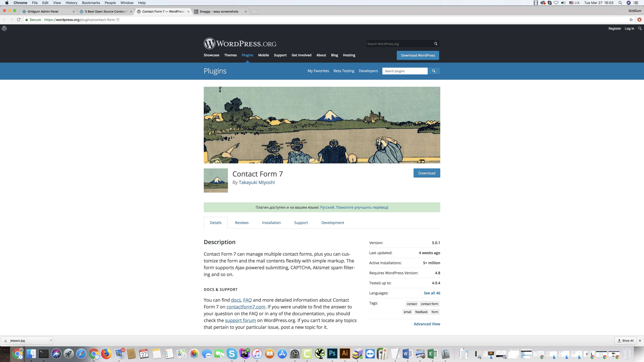Open the See all 46 languages link
This screenshot has height=362, width=644.
432,293
